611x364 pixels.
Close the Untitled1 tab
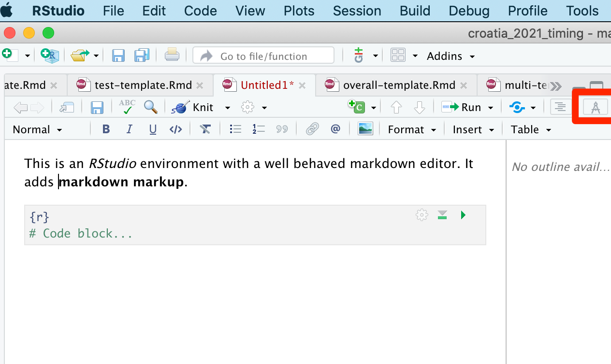coord(302,86)
